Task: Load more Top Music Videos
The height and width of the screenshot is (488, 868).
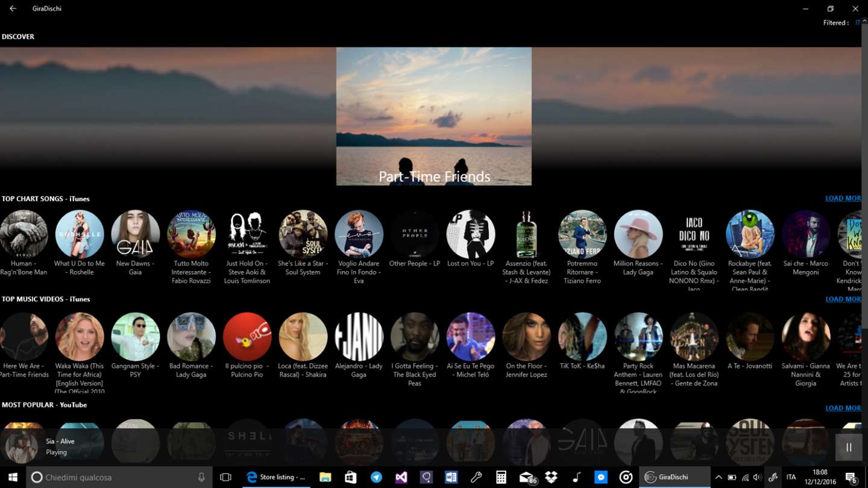Action: click(x=843, y=299)
